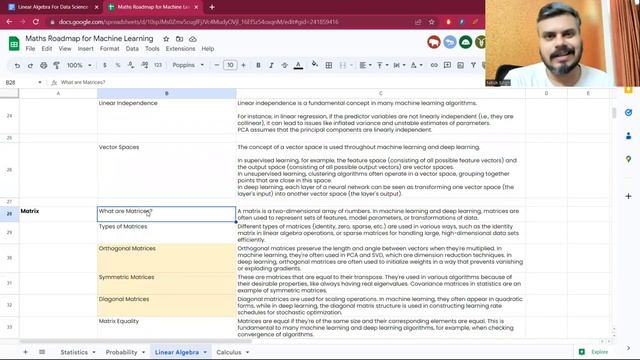The width and height of the screenshot is (640, 360).
Task: Open the Data menu
Action: tap(132, 49)
